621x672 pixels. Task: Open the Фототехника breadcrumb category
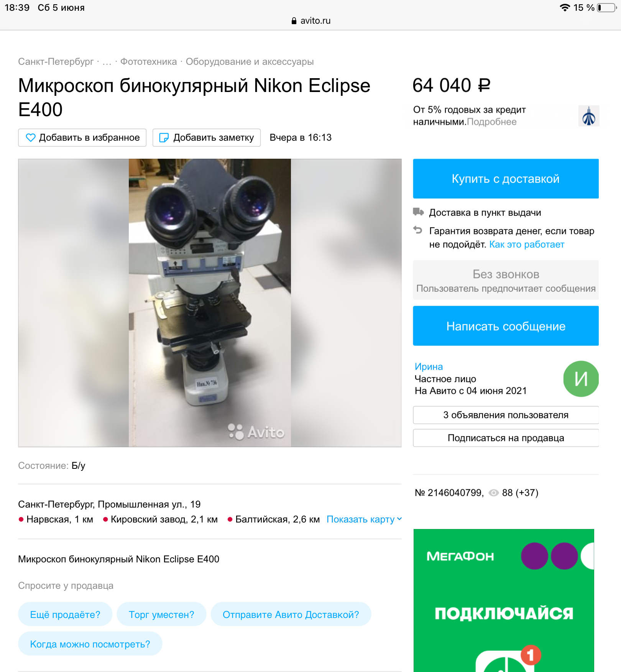coord(149,62)
